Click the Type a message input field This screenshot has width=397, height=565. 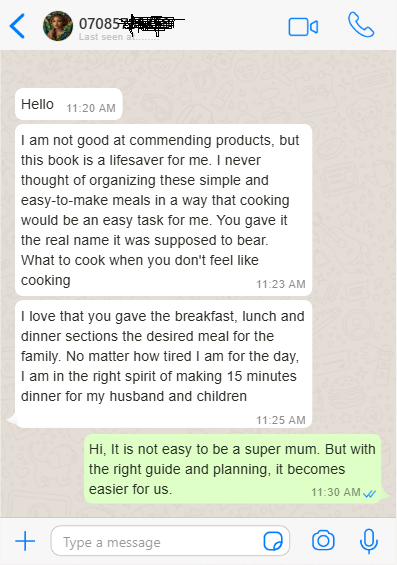pyautogui.click(x=170, y=541)
